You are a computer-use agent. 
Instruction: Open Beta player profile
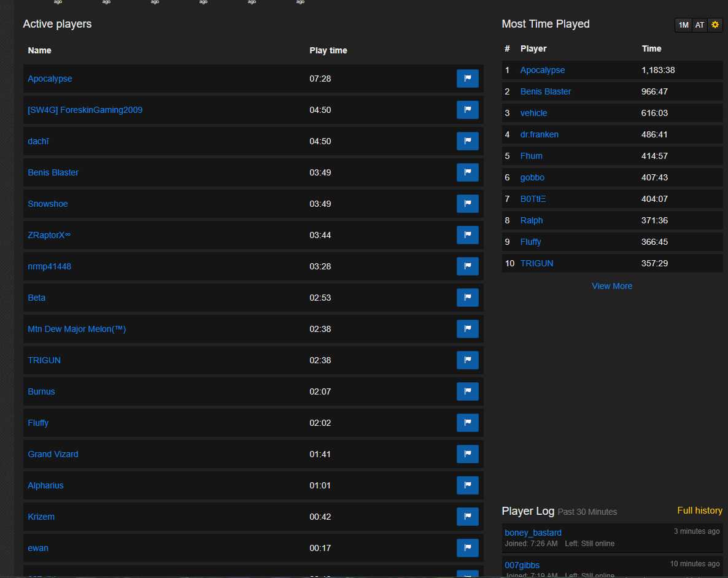(x=36, y=298)
